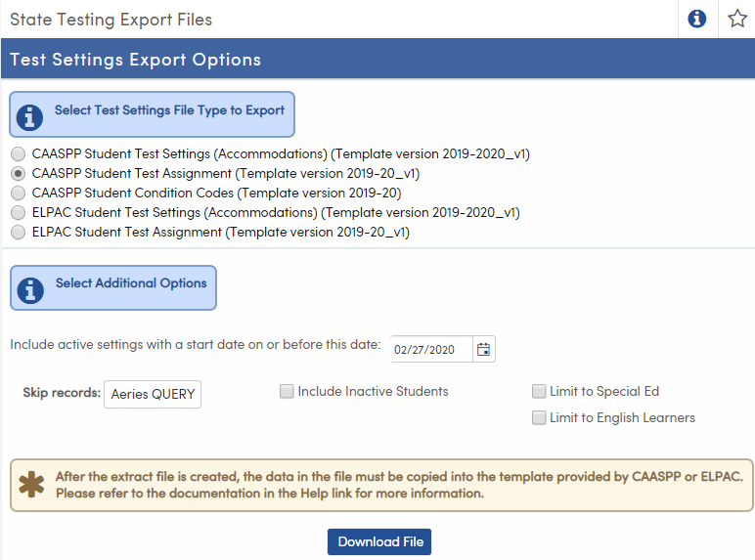The width and height of the screenshot is (755, 560).
Task: Click the State Testing Export Files title
Action: 111,20
